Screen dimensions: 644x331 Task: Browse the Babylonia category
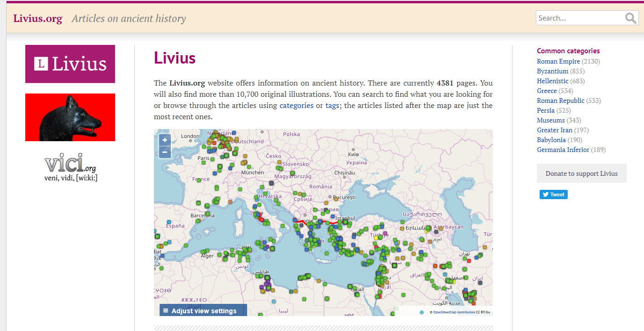point(551,140)
